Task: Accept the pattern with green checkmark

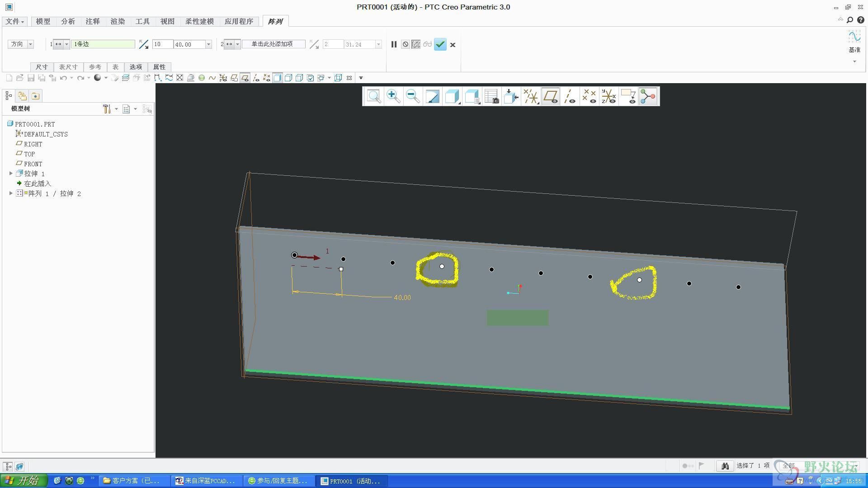Action: tap(440, 44)
